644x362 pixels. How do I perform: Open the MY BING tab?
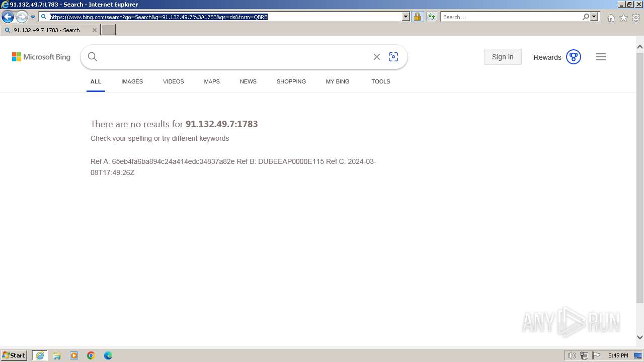coord(338,81)
